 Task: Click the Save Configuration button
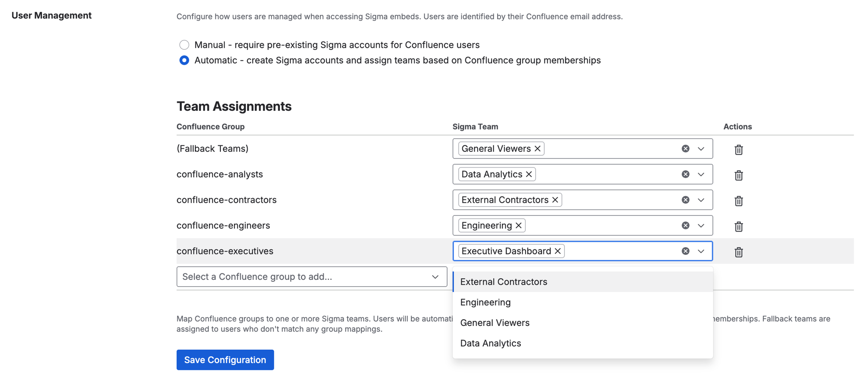225,360
